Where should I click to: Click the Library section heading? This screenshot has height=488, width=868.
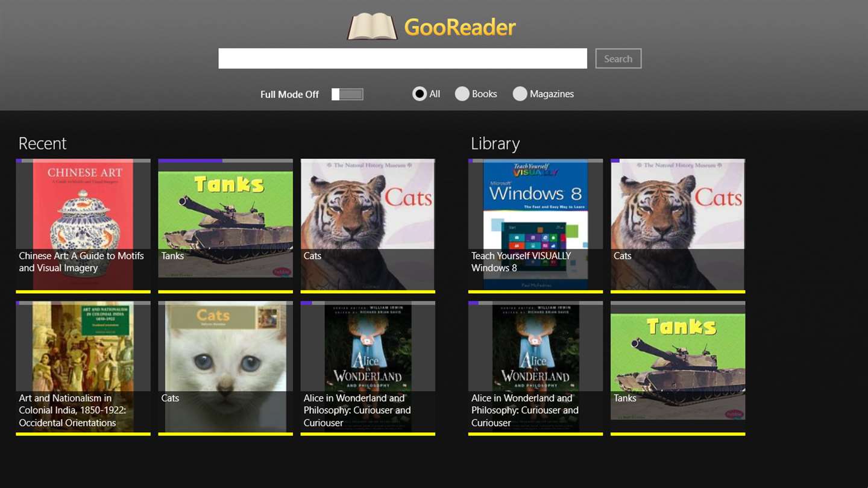495,143
